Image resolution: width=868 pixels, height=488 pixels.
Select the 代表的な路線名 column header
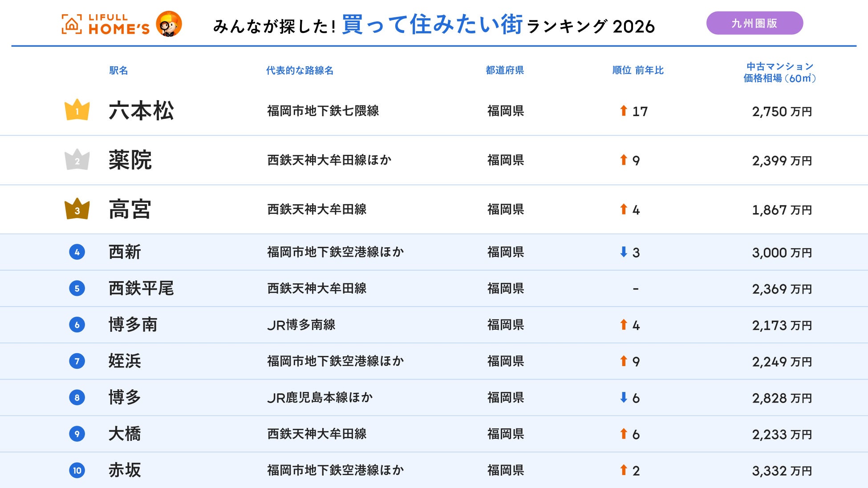click(300, 70)
